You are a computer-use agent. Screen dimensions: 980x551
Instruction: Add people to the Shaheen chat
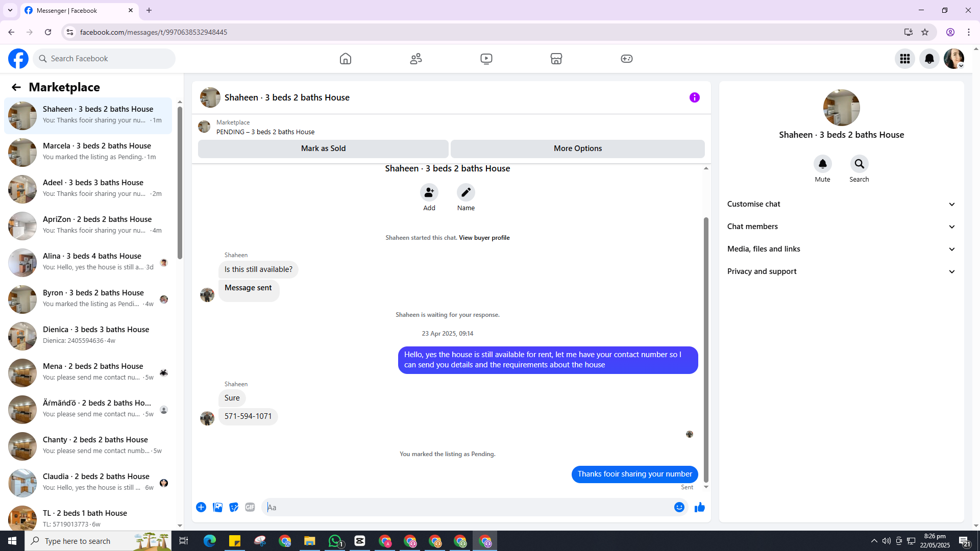coord(429,192)
